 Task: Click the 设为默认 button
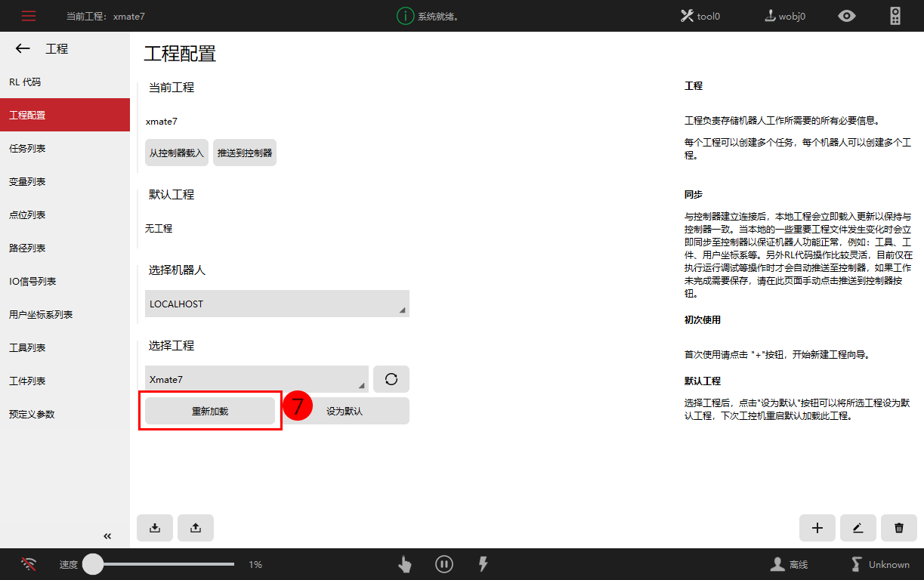pyautogui.click(x=345, y=410)
